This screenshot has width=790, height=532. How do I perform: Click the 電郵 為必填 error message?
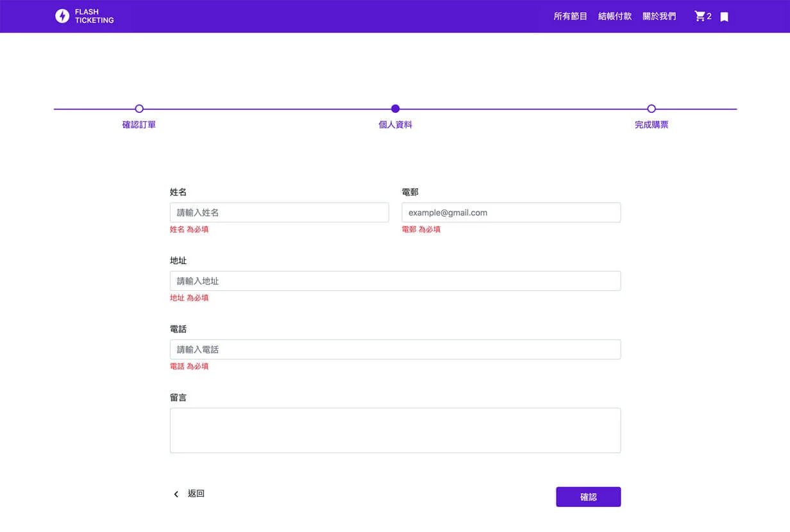(421, 229)
